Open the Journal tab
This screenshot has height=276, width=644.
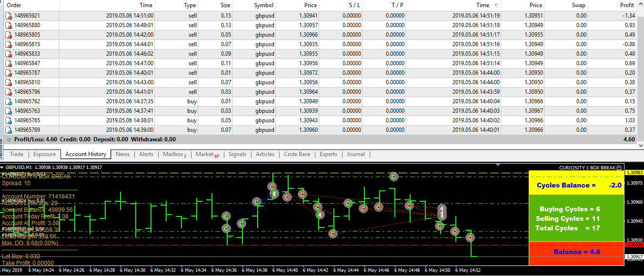tap(355, 154)
